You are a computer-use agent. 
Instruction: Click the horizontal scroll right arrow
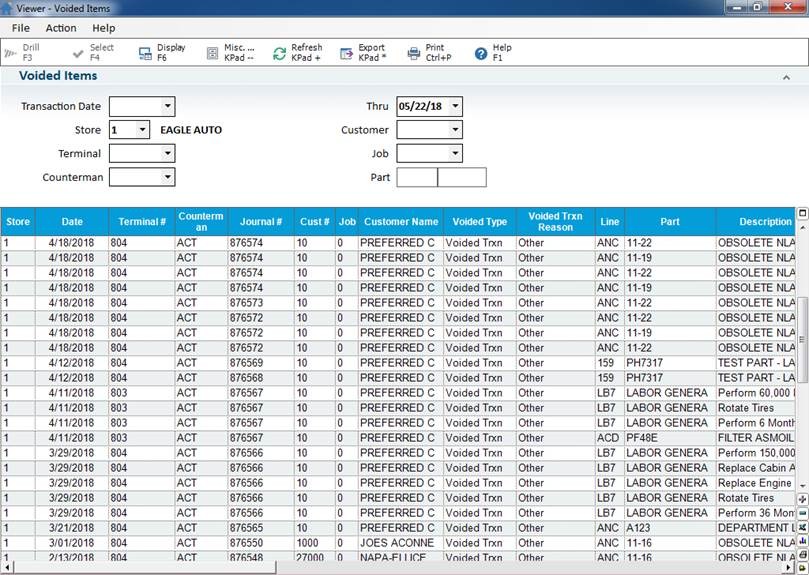[x=788, y=568]
